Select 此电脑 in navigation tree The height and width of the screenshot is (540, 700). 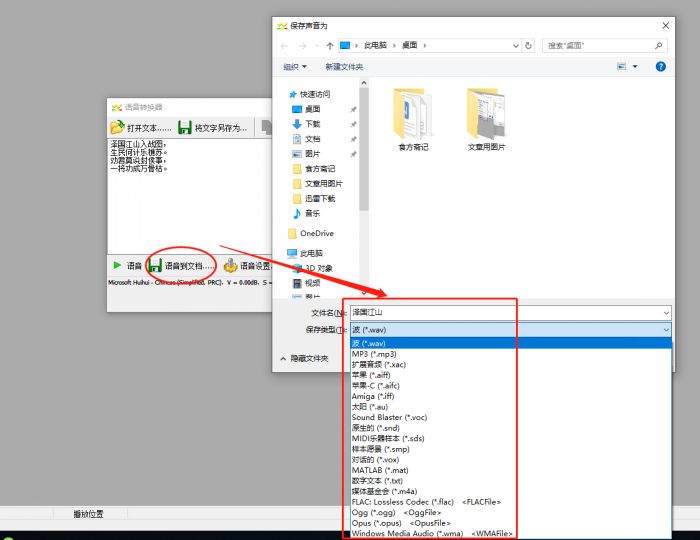[x=311, y=253]
